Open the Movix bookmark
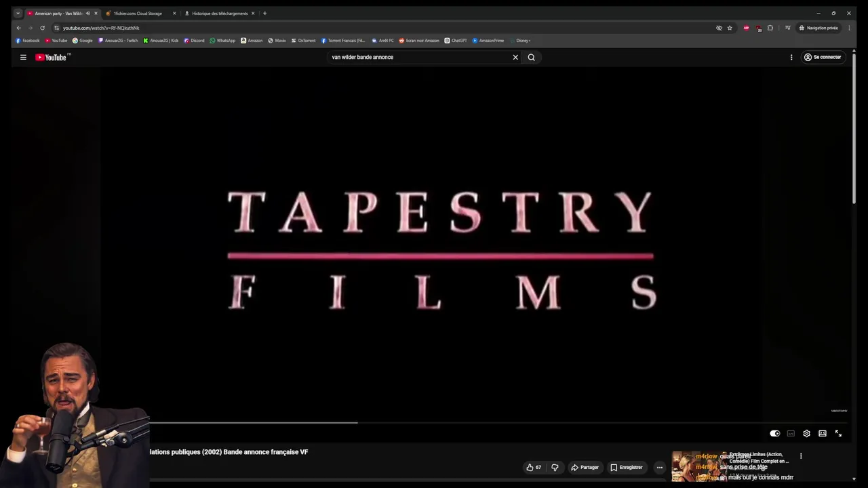The height and width of the screenshot is (488, 868). 277,41
